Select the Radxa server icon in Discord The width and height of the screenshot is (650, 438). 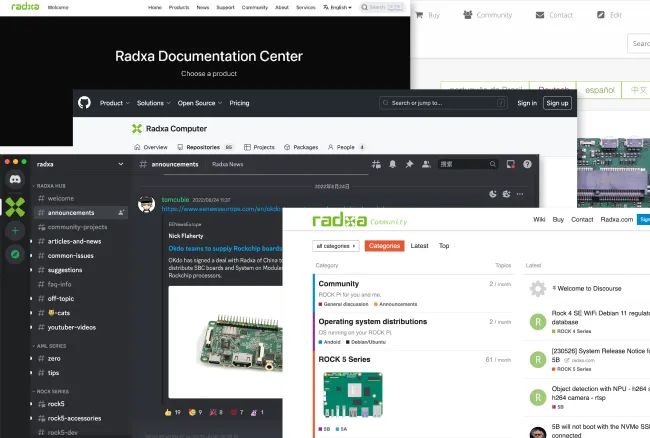(x=15, y=207)
